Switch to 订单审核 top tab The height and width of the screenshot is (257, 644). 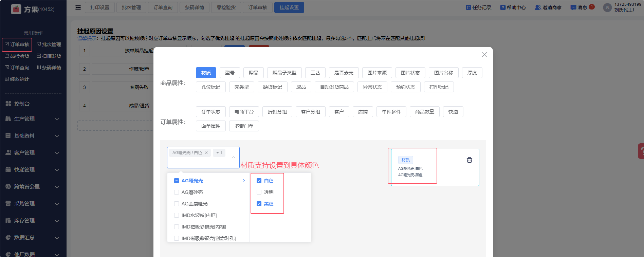pos(257,7)
